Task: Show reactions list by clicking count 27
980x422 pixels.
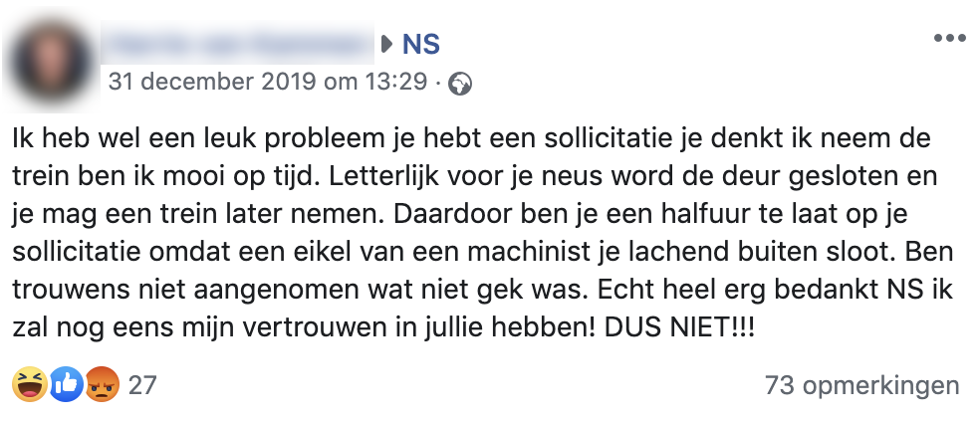Action: tap(142, 385)
